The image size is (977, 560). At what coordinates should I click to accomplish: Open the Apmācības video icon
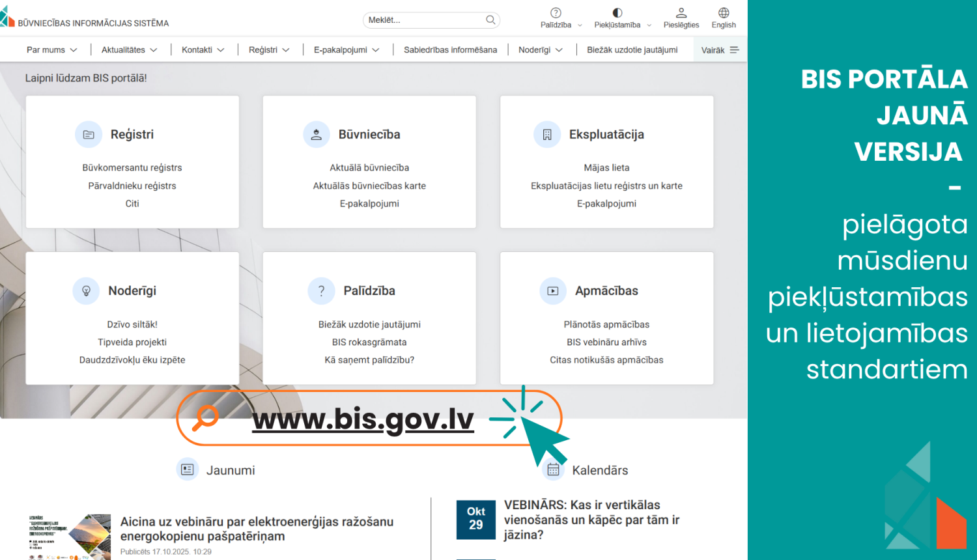tap(552, 290)
